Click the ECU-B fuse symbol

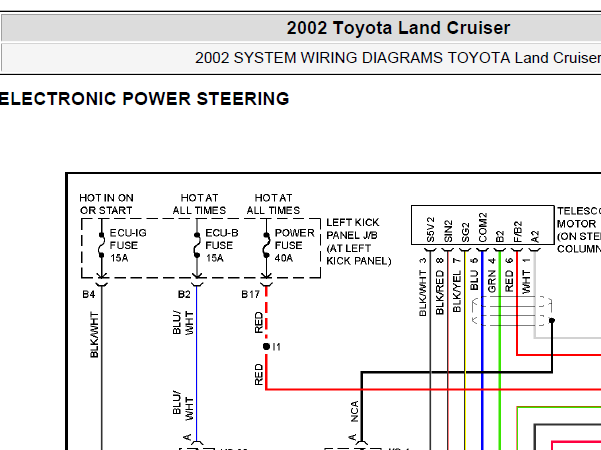click(197, 245)
